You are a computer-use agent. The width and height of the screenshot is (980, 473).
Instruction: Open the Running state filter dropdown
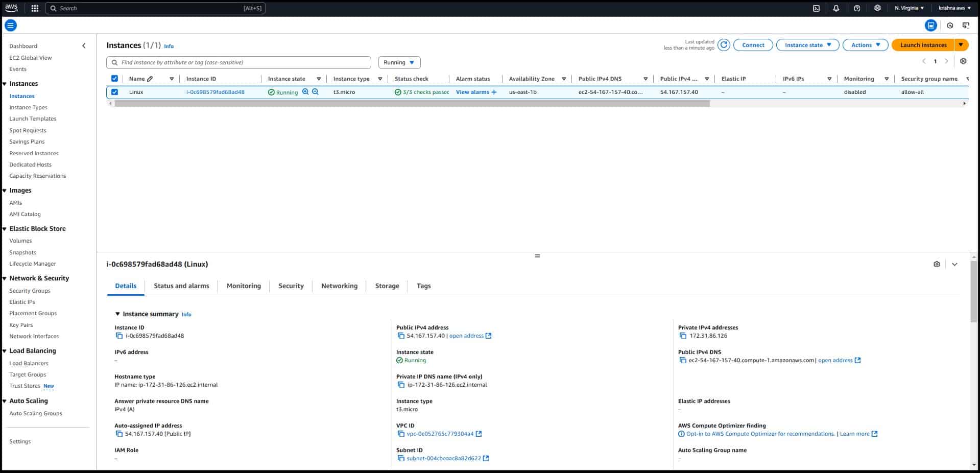[x=399, y=62]
